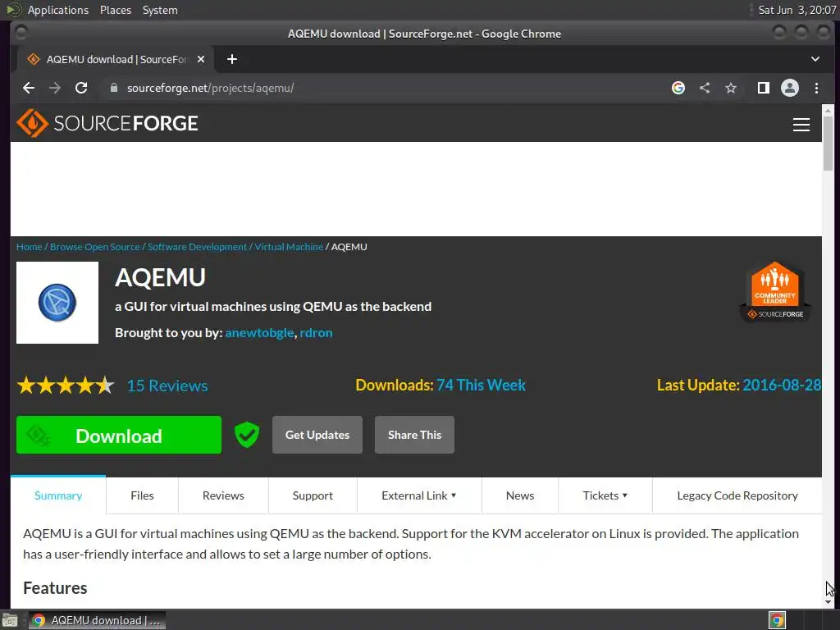840x630 pixels.
Task: Close the AQEMU download tab
Action: click(x=201, y=59)
